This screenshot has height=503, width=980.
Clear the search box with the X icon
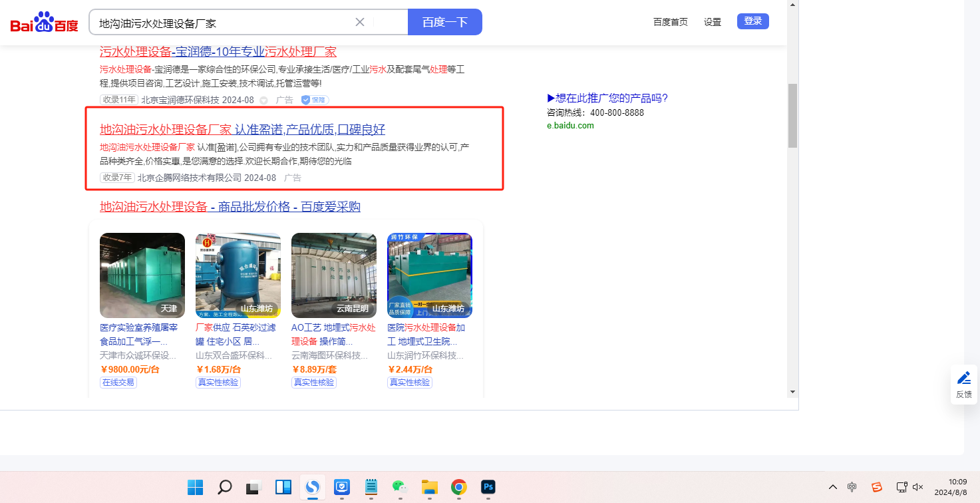pos(360,22)
